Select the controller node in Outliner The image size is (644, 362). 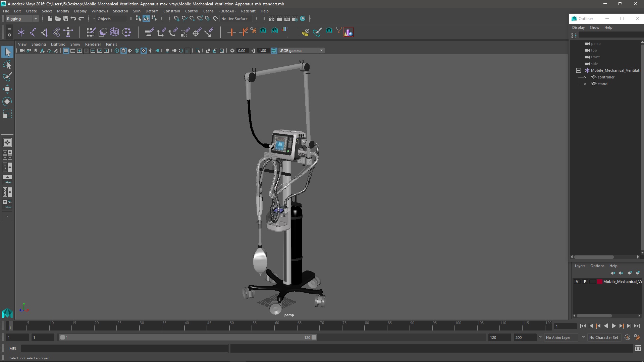point(606,77)
